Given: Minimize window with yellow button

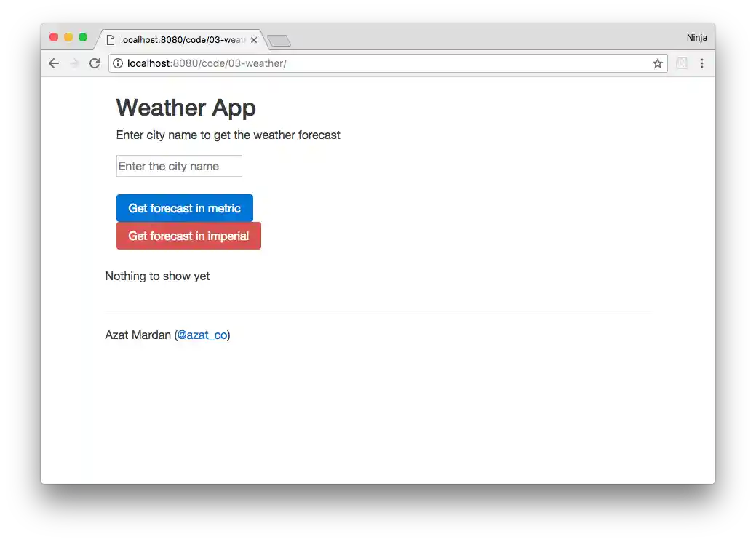Looking at the screenshot, I should [68, 37].
